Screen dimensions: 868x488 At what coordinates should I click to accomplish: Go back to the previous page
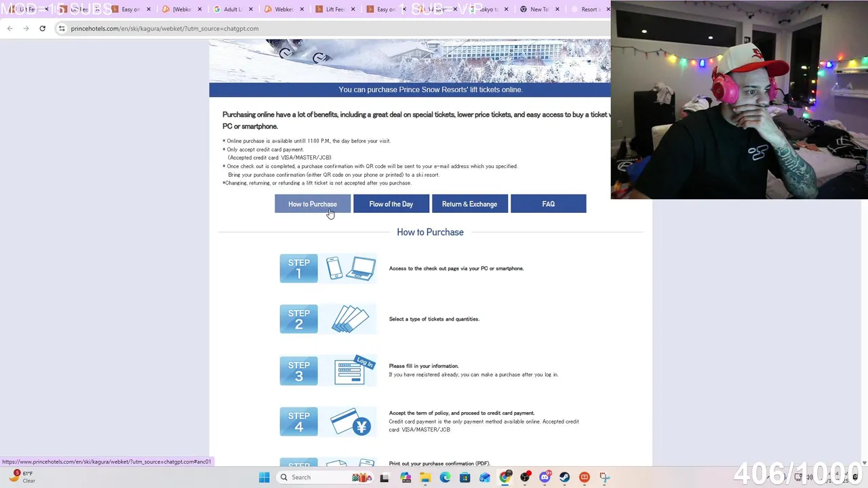pos(9,28)
